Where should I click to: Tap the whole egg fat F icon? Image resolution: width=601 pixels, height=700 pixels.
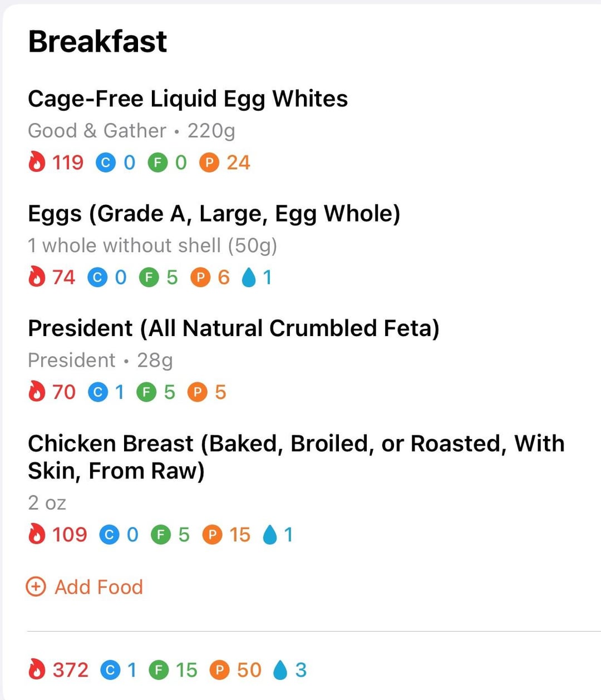149,277
